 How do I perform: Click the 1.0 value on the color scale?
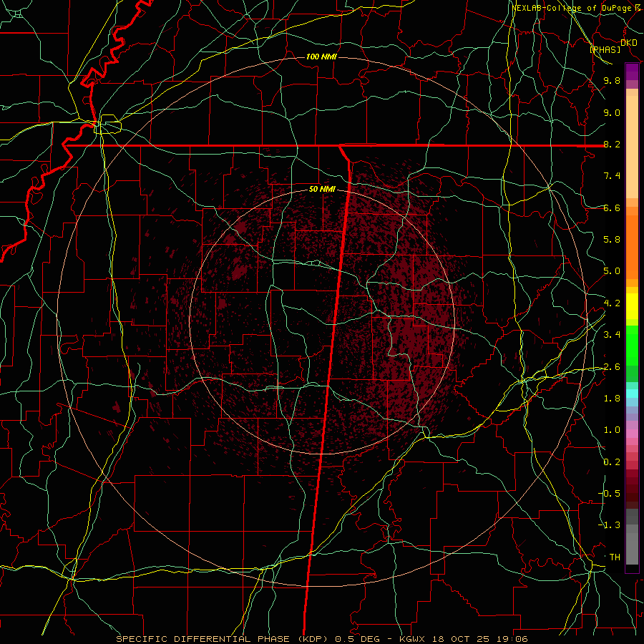coord(612,430)
